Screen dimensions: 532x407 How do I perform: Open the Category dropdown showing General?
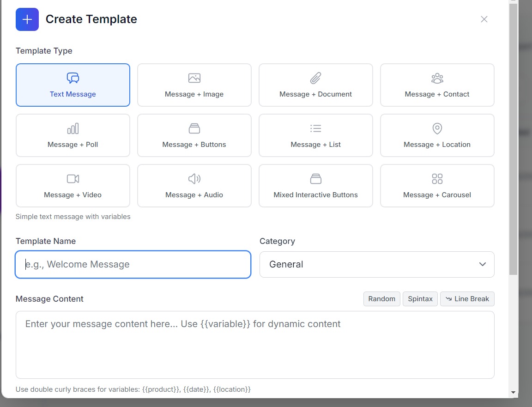pyautogui.click(x=377, y=264)
